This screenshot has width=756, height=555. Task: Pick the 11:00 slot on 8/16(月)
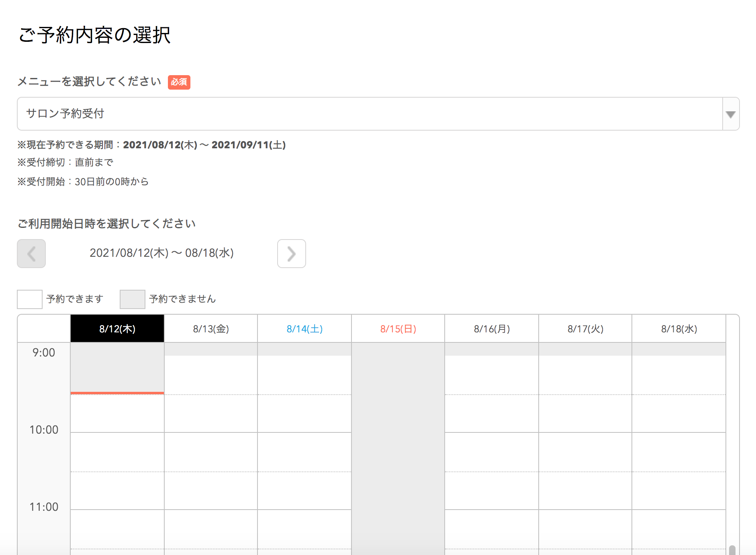click(492, 529)
